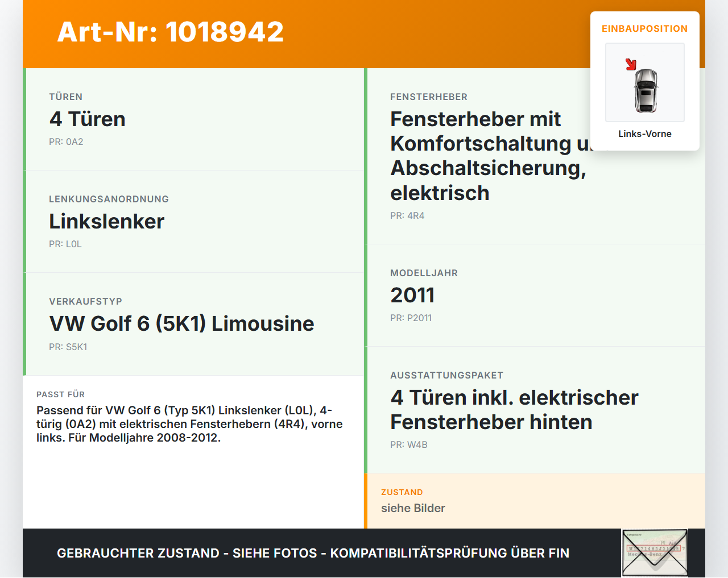Click the red arrow on the car diagram
The height and width of the screenshot is (578, 728).
click(x=631, y=64)
